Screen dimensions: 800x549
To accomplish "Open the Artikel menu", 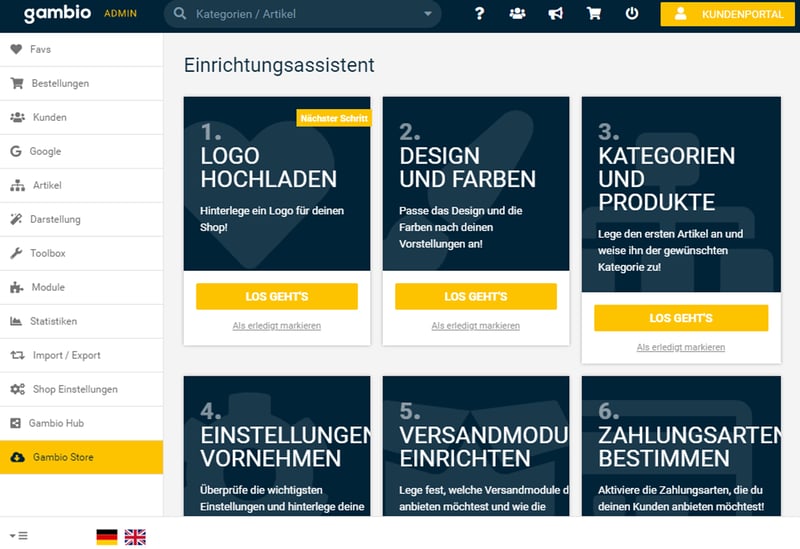I will tap(82, 185).
